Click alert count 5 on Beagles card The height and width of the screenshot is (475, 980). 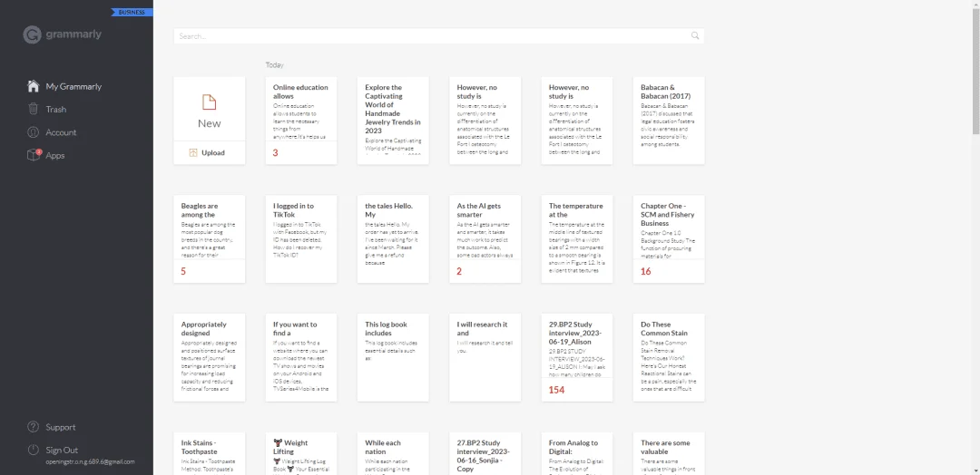183,272
